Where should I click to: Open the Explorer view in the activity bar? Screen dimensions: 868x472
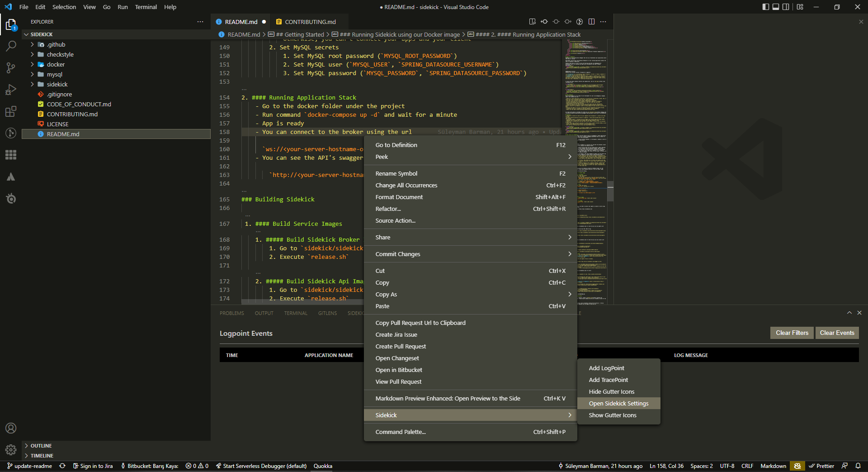pyautogui.click(x=11, y=24)
